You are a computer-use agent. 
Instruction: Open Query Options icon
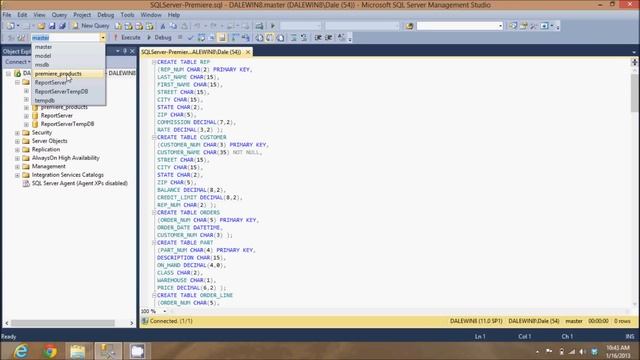pos(212,38)
